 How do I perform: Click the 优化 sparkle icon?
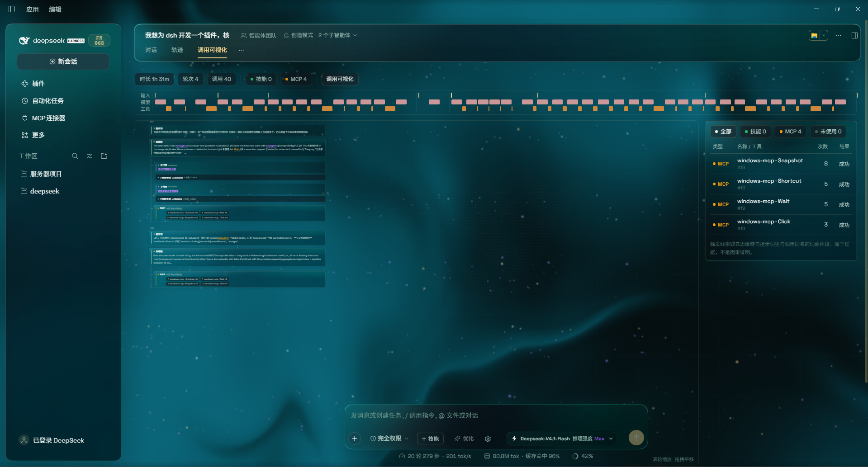point(464,439)
